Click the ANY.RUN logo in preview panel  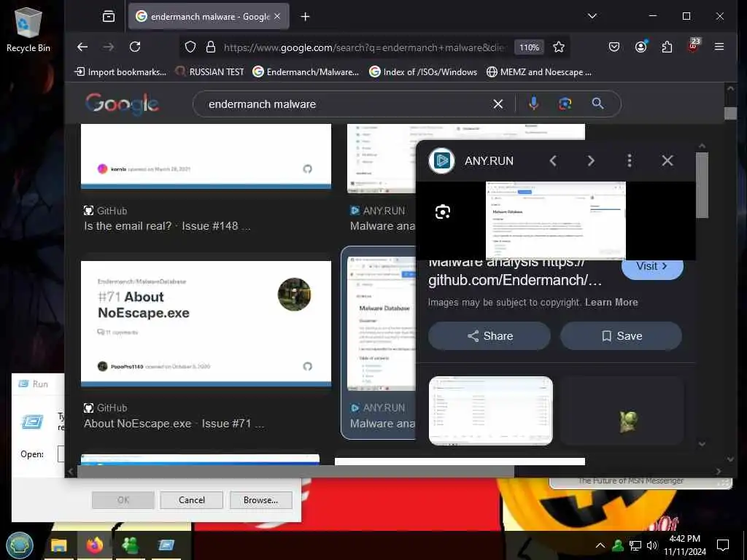[441, 161]
